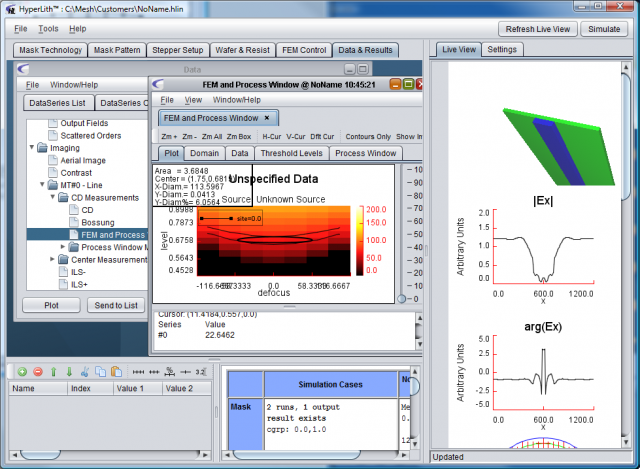The height and width of the screenshot is (469, 640).
Task: Click the FEM and Process Window logo icon
Action: click(x=158, y=84)
